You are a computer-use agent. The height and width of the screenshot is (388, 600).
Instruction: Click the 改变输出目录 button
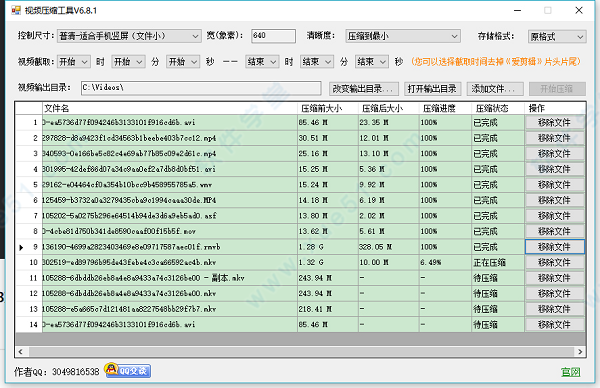click(364, 89)
